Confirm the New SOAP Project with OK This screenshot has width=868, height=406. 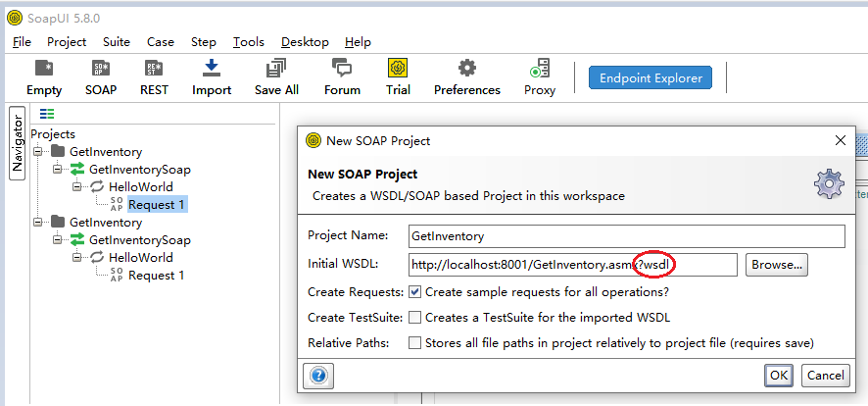click(778, 376)
